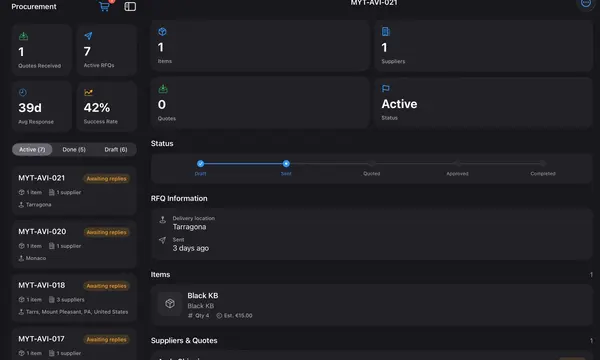The height and width of the screenshot is (360, 600).
Task: Click Awaiting replies badge on MYT-AVI-018
Action: (106, 286)
